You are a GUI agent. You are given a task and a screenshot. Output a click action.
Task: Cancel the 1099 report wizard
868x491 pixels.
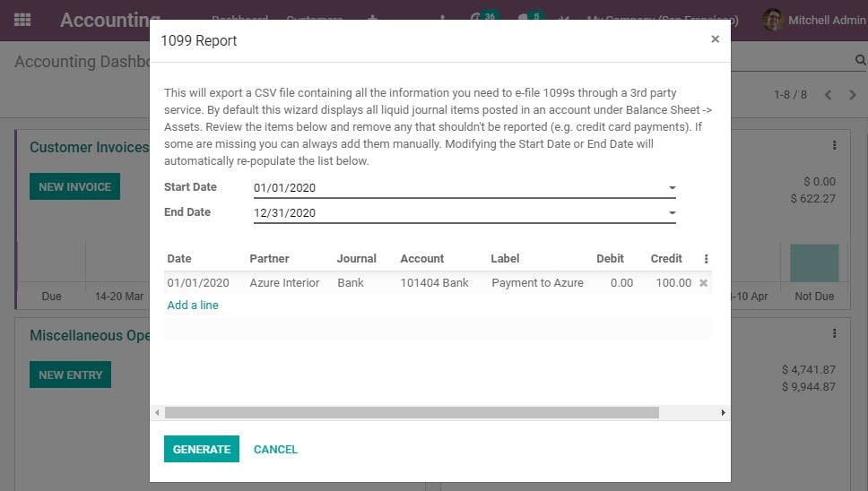[275, 449]
